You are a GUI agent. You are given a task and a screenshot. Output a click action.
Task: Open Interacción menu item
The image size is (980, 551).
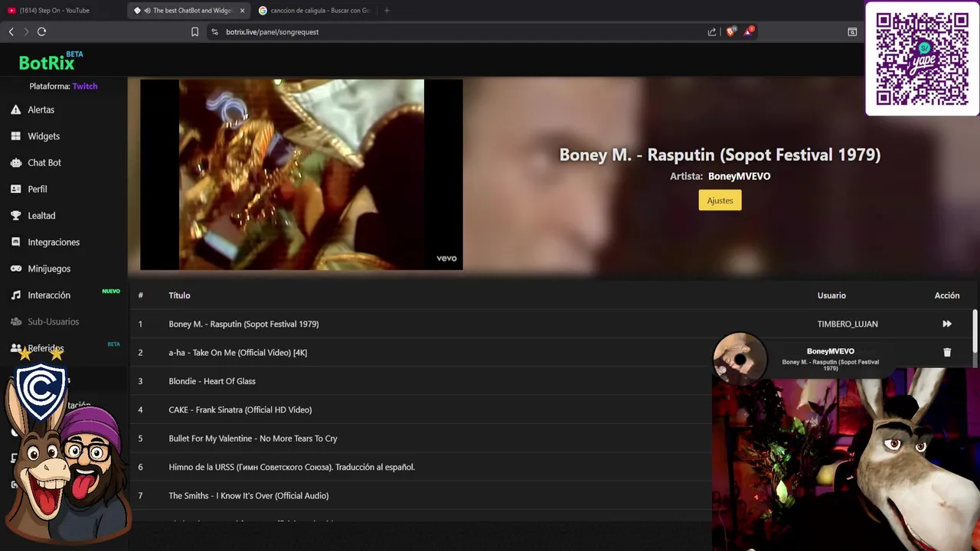49,295
